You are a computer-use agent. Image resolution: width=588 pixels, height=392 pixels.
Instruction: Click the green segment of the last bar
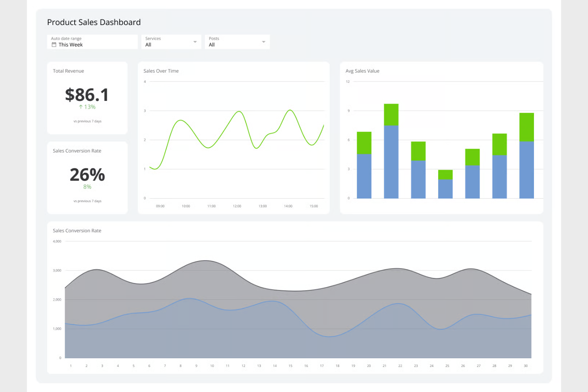tap(526, 127)
